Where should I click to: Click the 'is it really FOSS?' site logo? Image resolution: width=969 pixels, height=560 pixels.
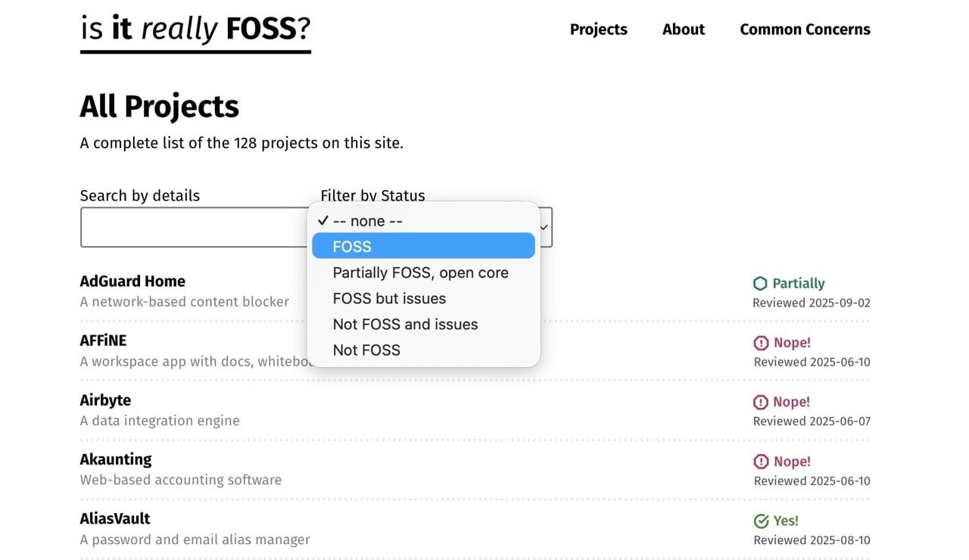pyautogui.click(x=195, y=29)
